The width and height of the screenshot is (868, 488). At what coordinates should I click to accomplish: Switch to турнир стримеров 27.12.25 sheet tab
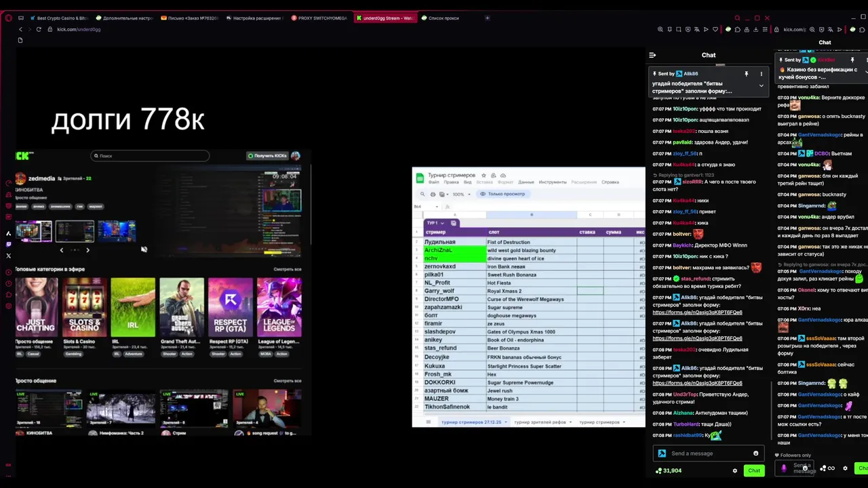pyautogui.click(x=474, y=422)
